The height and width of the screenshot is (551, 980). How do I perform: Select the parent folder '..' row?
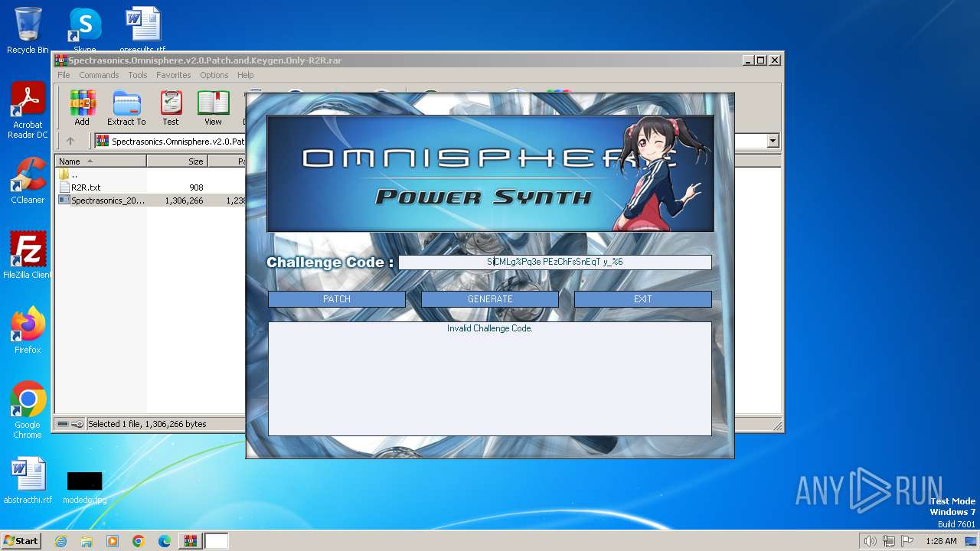pos(150,174)
